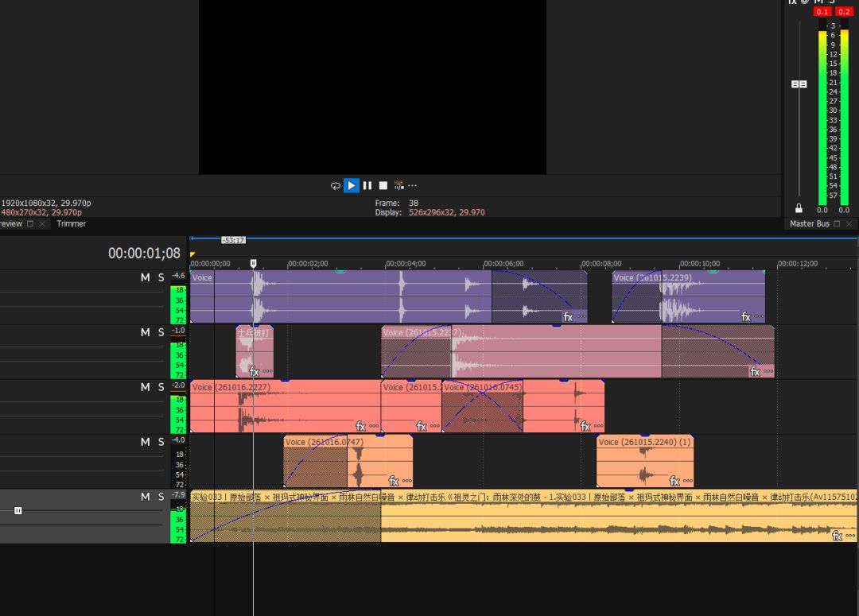This screenshot has height=616, width=859.
Task: Open event FX on the yellow 实验033 music clip
Action: click(837, 536)
